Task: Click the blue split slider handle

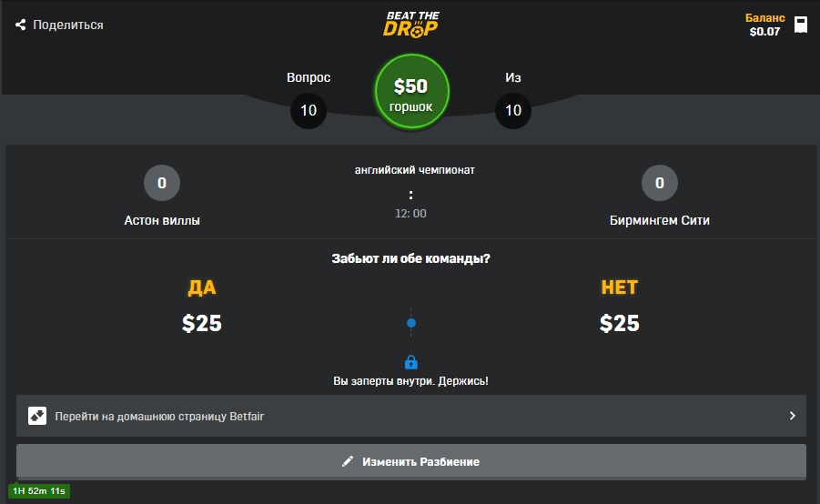Action: (x=411, y=323)
